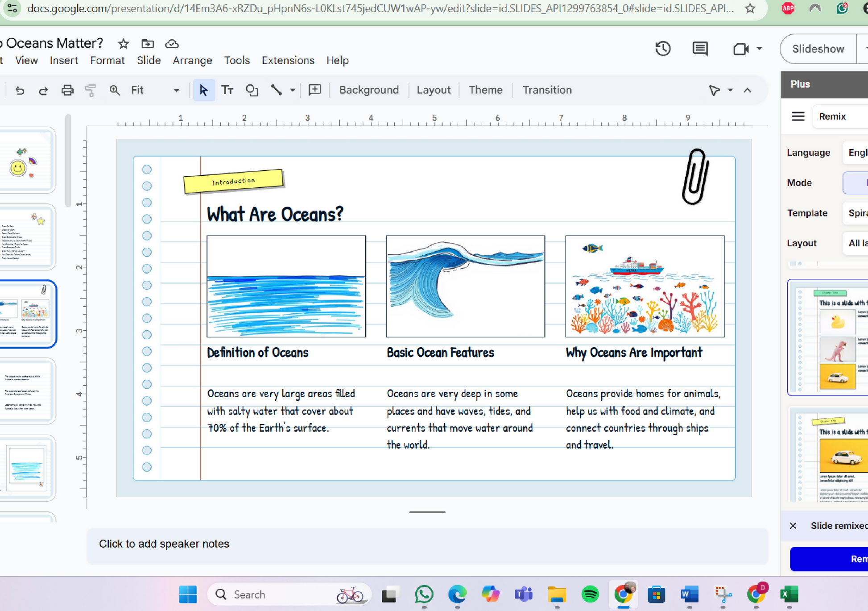Image resolution: width=868 pixels, height=611 pixels.
Task: Collapse the toolbar with up chevron
Action: [x=748, y=90]
